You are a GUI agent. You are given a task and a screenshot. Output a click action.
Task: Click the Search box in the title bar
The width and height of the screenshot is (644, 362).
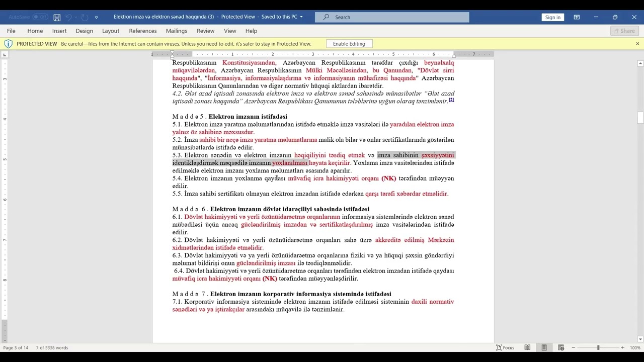[x=392, y=17]
